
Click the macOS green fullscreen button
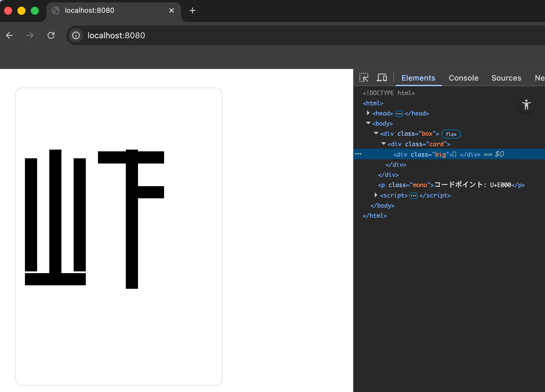click(35, 11)
